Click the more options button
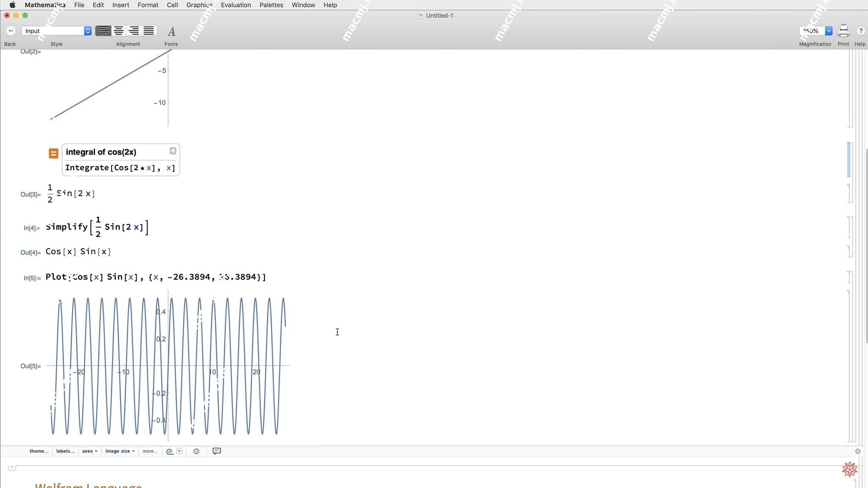 (x=149, y=451)
